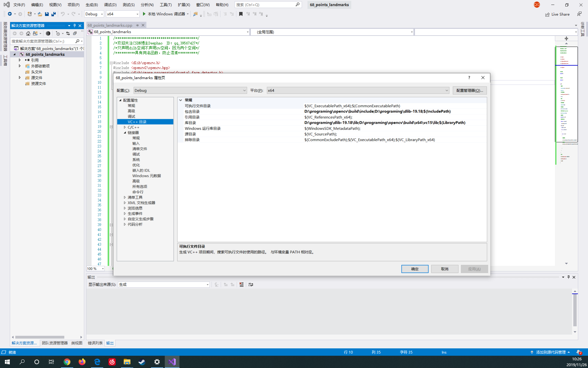Click the Save All toolbar icon
Image resolution: width=588 pixels, height=368 pixels.
(x=53, y=14)
